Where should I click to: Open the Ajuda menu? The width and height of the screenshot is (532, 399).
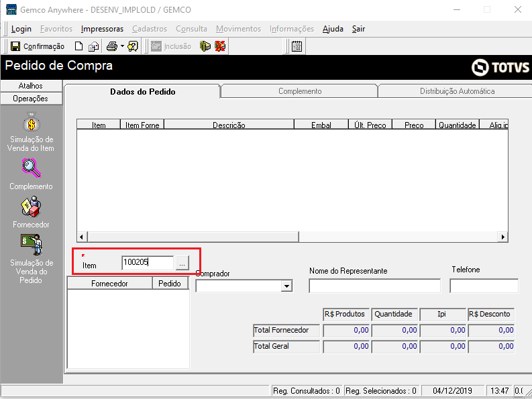pyautogui.click(x=333, y=29)
